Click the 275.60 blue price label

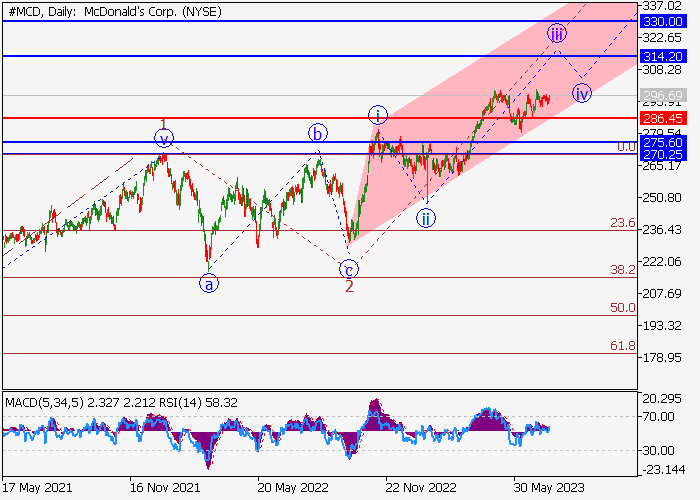663,142
